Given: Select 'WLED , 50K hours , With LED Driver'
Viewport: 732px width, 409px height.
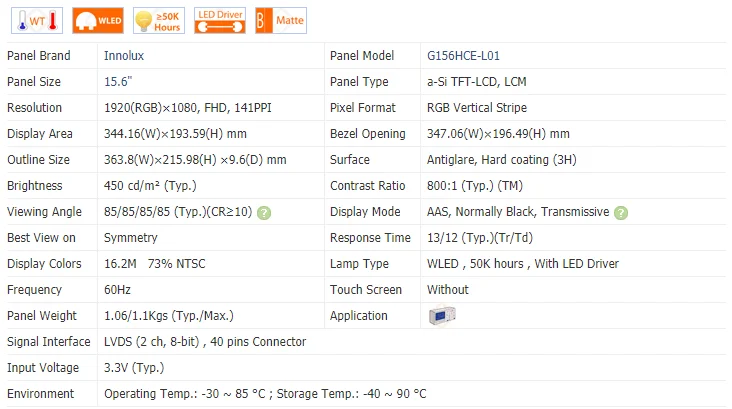Looking at the screenshot, I should 523,264.
